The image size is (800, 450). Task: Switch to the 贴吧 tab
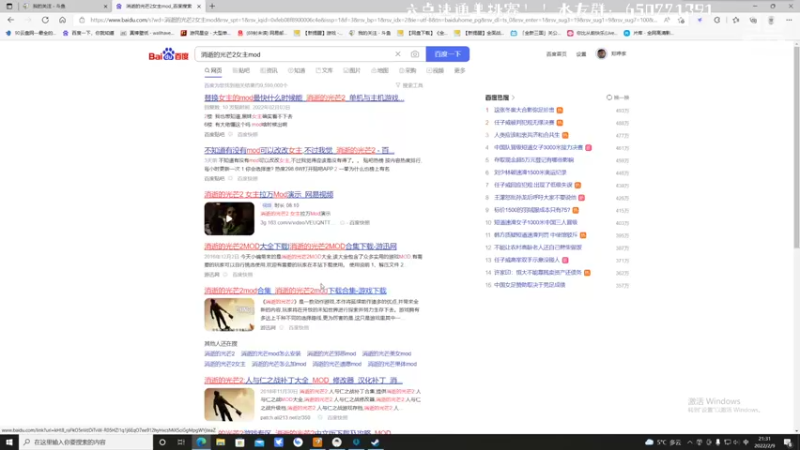[241, 70]
